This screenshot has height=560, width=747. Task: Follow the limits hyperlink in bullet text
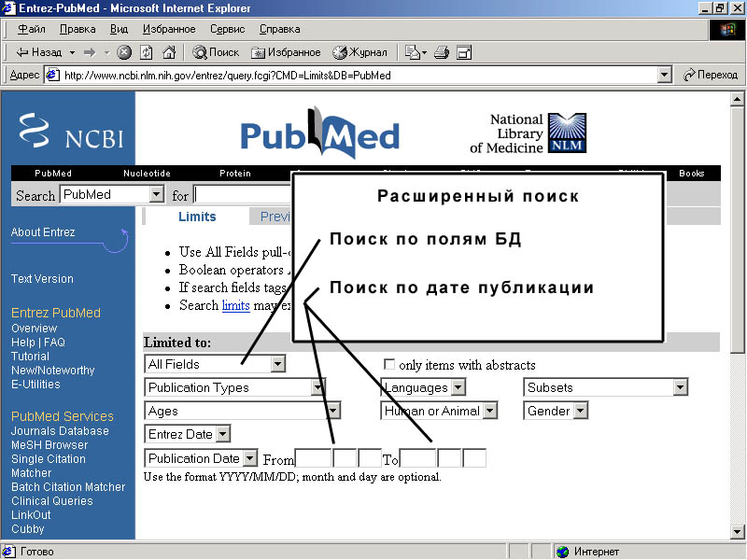point(236,305)
